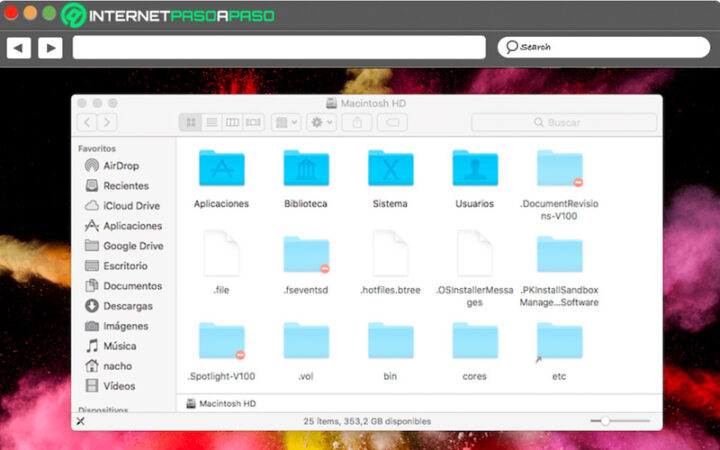Click the edit tags toolbar icon

click(394, 122)
